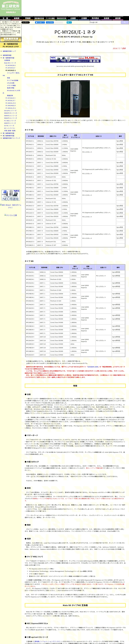Viewport: 129px width, 644px height.
Task: Click the Hatena B! bookmark button
Action: 69,23
